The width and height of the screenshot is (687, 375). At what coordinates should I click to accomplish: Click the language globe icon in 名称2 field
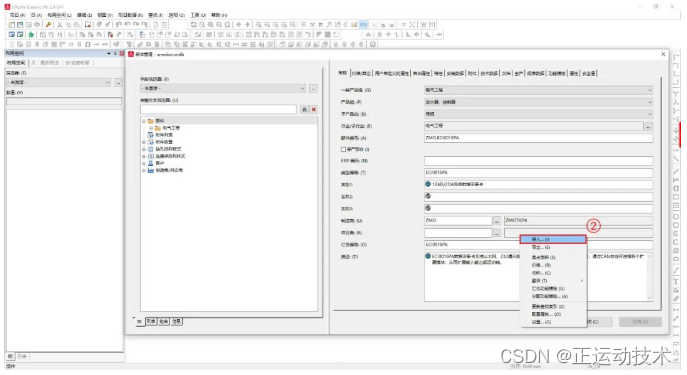tap(428, 196)
